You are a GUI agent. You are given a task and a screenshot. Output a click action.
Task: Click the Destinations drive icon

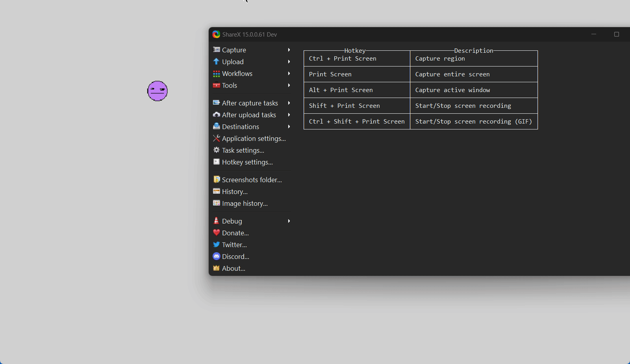216,126
